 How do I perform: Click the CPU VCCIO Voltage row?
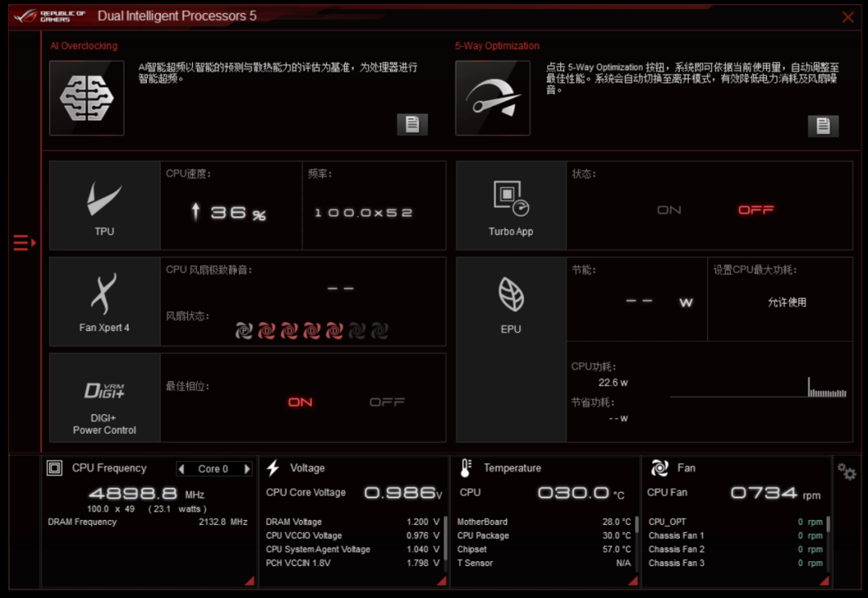pos(353,535)
